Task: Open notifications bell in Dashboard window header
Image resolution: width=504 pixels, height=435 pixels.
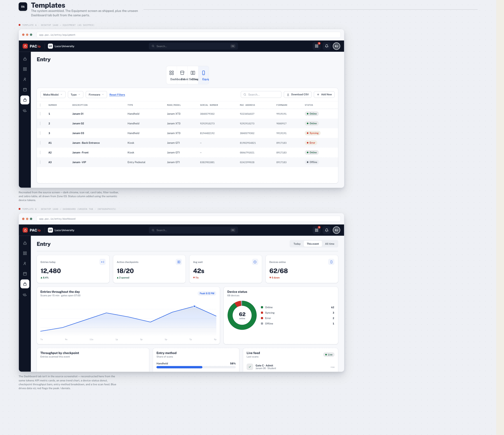Action: pos(327,230)
